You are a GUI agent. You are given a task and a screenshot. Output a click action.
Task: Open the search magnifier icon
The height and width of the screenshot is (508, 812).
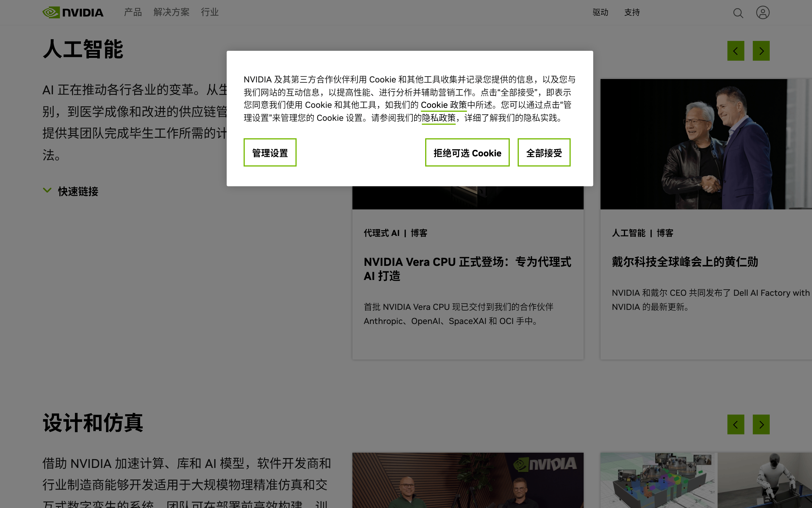tap(738, 13)
